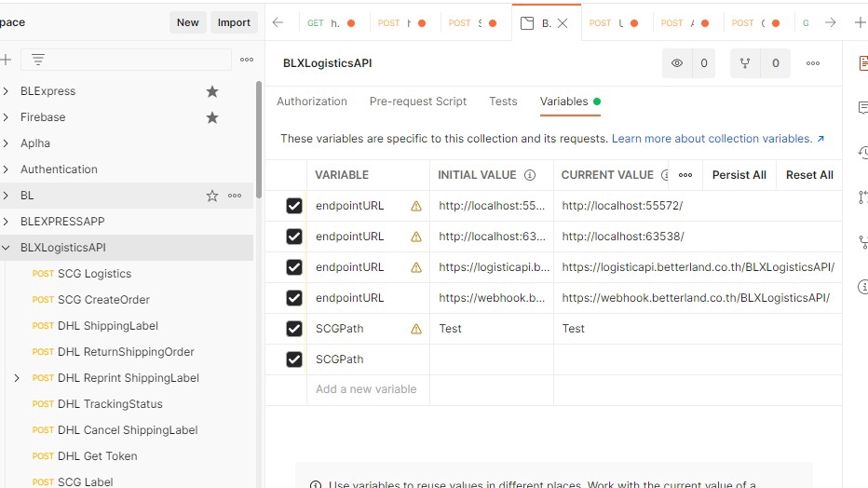Disable the webhook endpointURL variable checkbox
Viewport: 868px width, 488px height.
(294, 298)
